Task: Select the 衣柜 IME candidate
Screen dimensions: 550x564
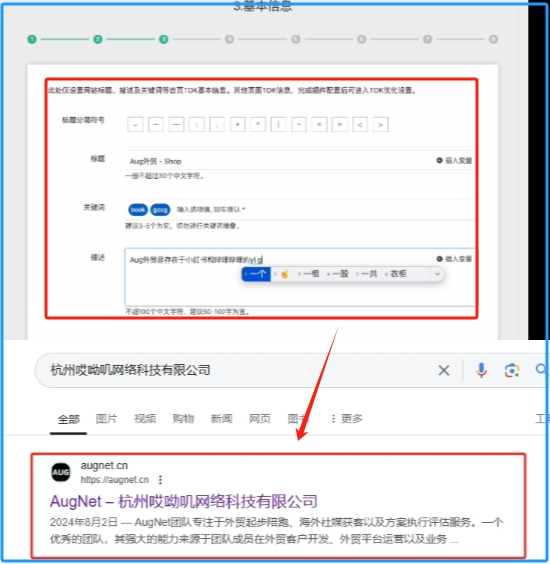Action: 396,274
